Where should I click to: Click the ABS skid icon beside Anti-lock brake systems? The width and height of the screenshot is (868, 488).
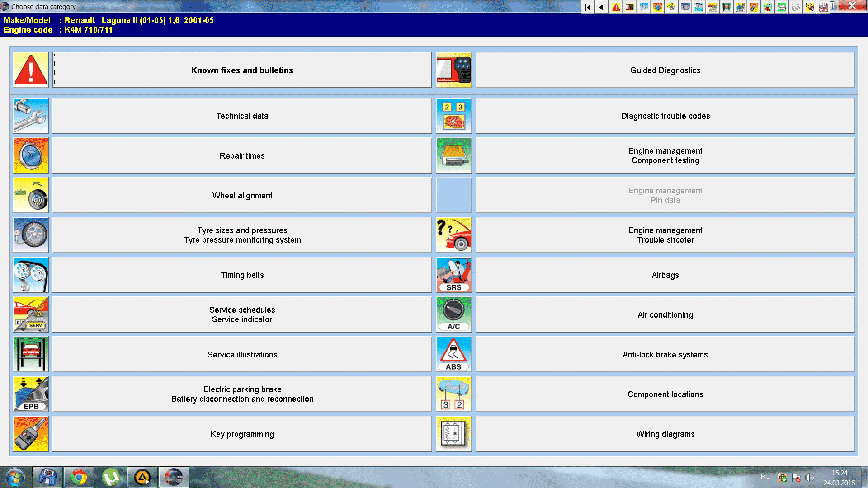coord(454,354)
